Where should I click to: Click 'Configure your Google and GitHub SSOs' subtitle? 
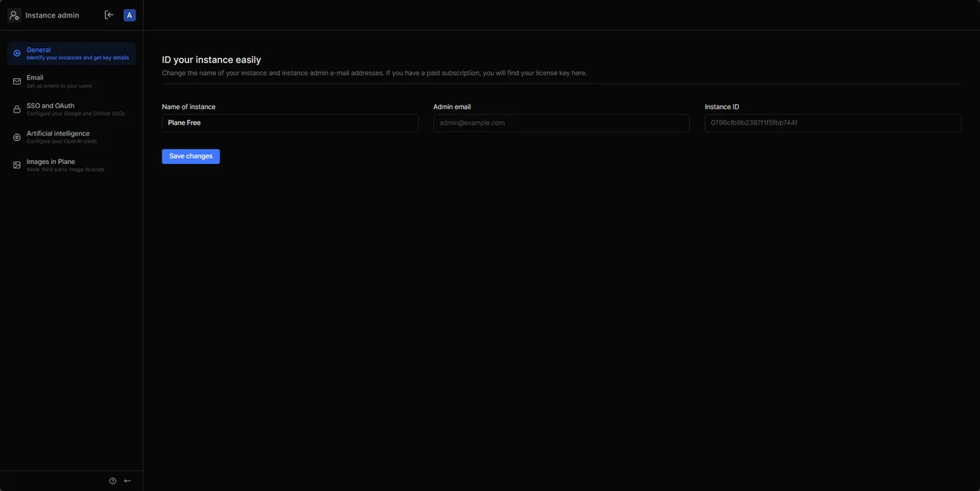pos(75,113)
